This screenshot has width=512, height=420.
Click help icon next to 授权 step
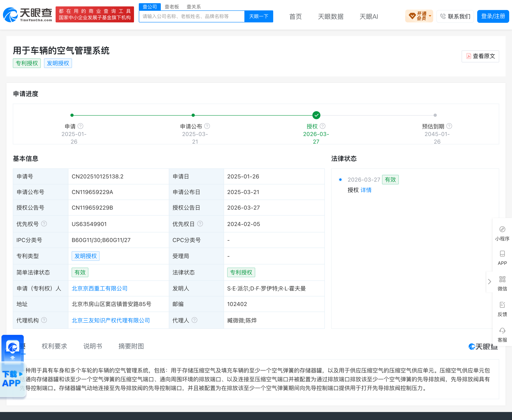(323, 126)
